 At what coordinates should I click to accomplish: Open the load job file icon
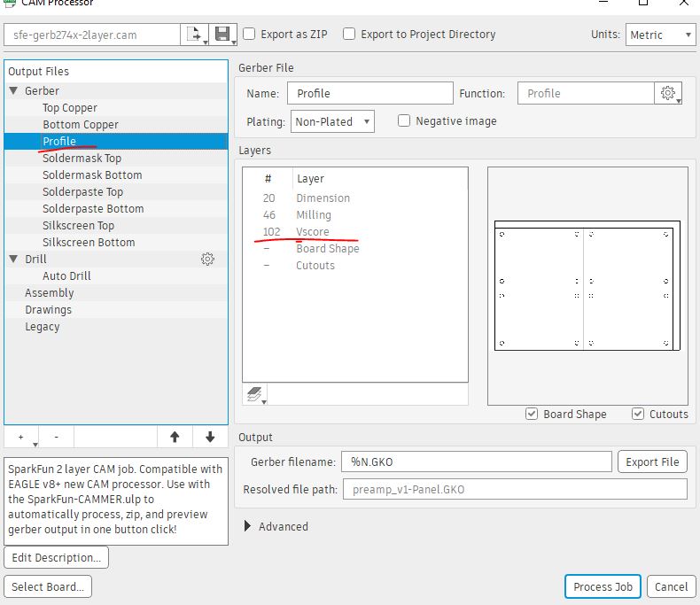[195, 35]
